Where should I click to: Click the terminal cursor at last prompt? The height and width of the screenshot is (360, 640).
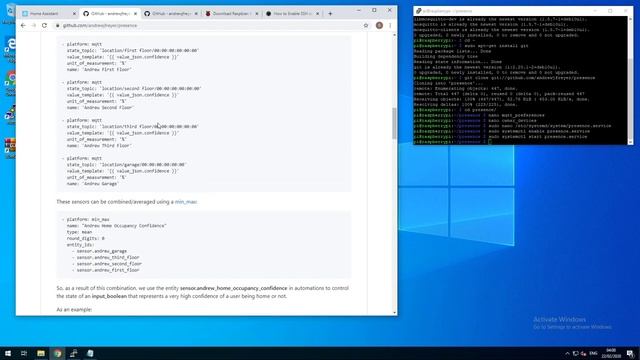click(x=490, y=142)
